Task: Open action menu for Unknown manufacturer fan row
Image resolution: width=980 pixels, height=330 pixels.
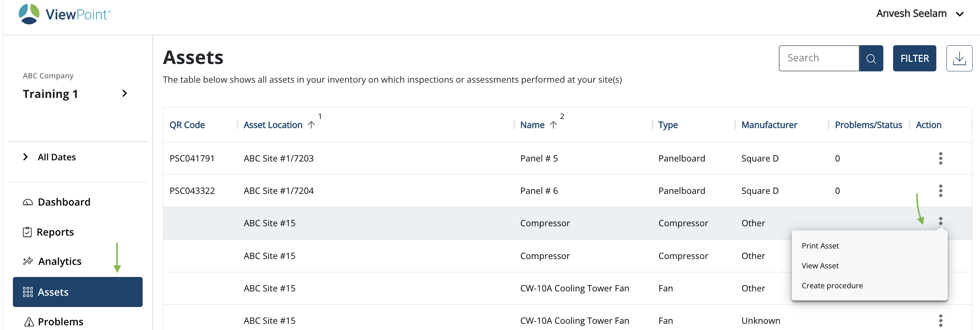Action: (x=940, y=321)
